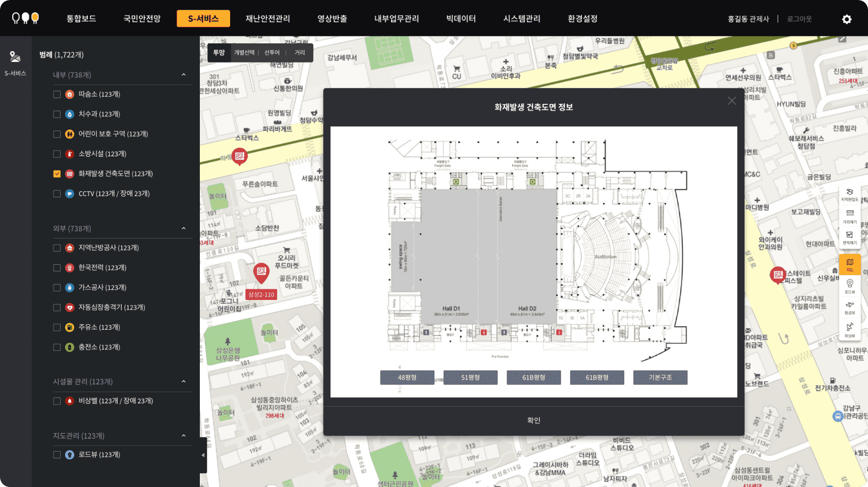Image resolution: width=868 pixels, height=487 pixels.
Task: Close the 화재발생 건축도면 정보 dialog
Action: click(732, 101)
